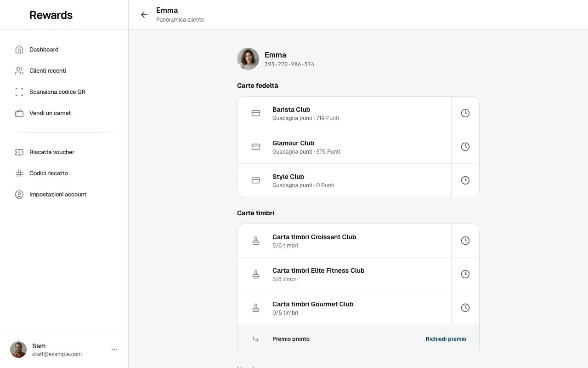Open history clock for Style Club

465,180
